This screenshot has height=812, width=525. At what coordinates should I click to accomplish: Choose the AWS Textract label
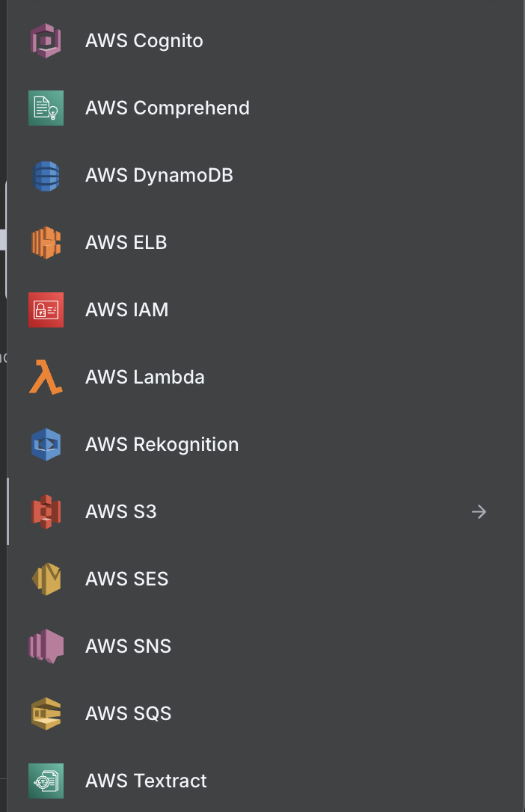146,781
